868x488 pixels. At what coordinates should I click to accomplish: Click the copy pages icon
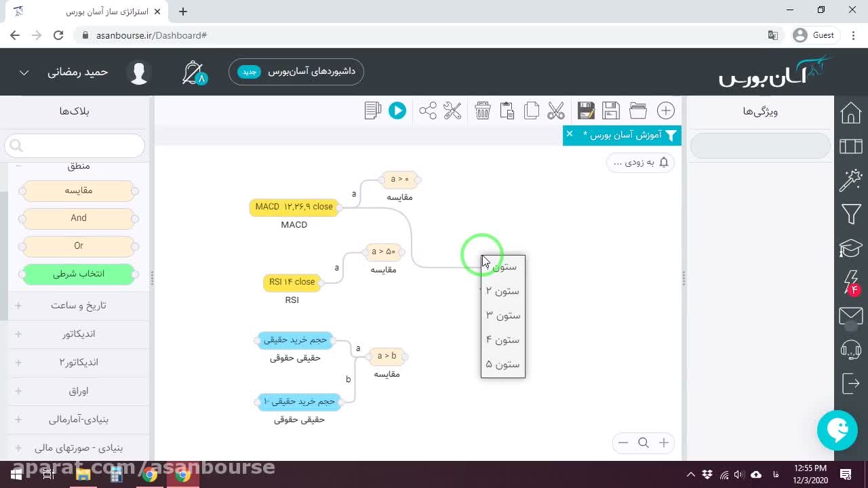(x=532, y=110)
